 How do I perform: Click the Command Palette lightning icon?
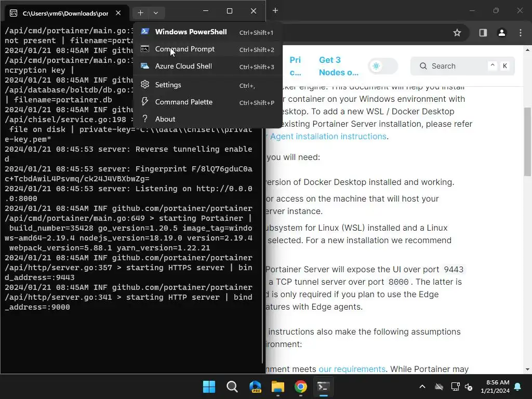(145, 101)
